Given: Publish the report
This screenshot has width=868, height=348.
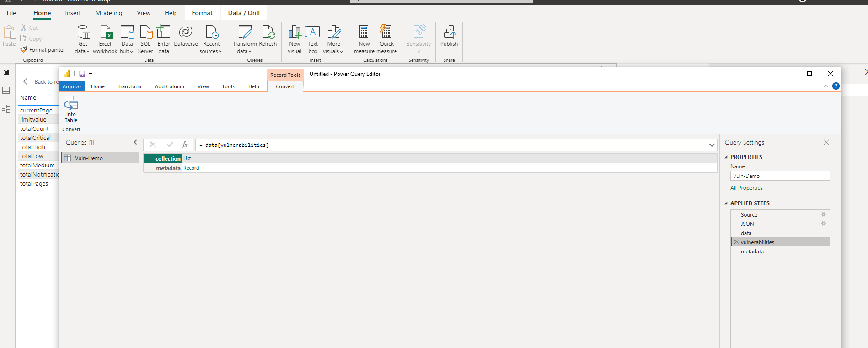Looking at the screenshot, I should [449, 36].
